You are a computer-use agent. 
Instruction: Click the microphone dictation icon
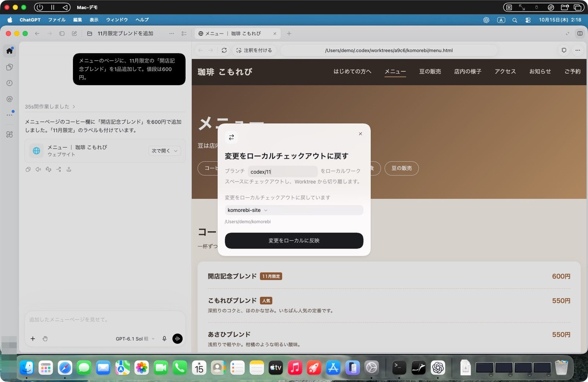(x=164, y=339)
